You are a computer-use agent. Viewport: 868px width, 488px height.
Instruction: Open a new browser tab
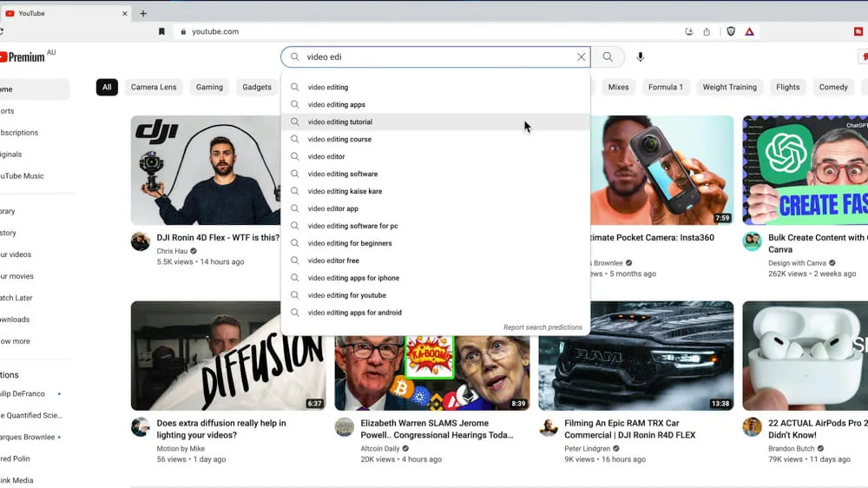point(143,13)
